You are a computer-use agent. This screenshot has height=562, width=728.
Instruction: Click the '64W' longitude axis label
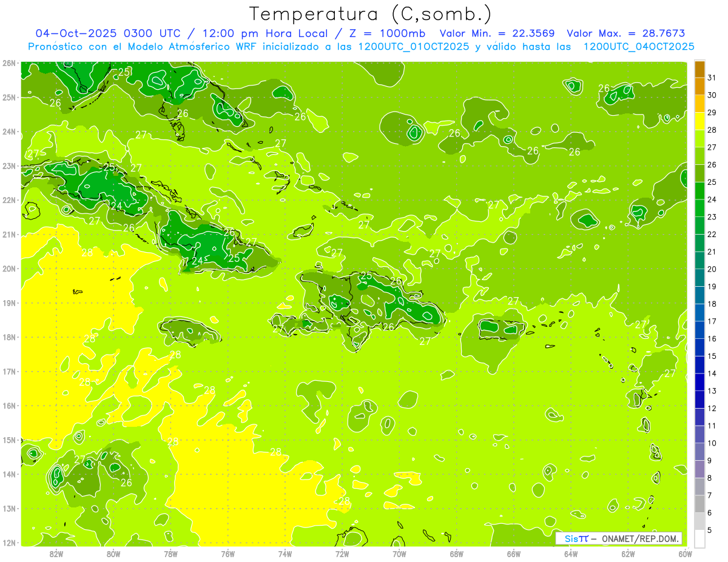coord(571,554)
